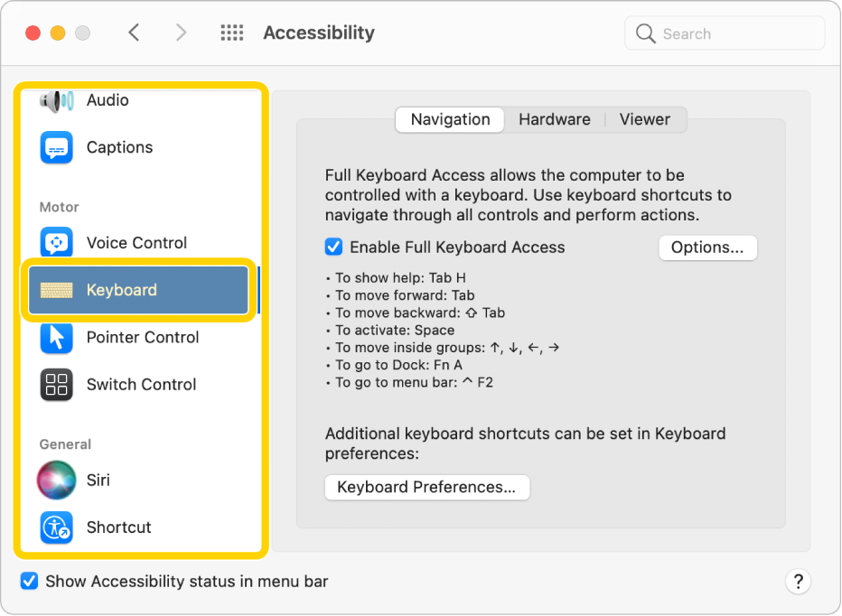
Task: Switch to the Hardware tab
Action: pyautogui.click(x=554, y=119)
